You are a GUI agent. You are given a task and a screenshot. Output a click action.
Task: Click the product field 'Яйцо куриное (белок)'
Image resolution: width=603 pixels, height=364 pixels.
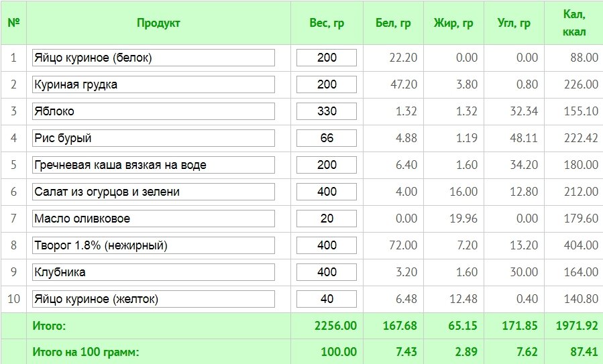(154, 58)
